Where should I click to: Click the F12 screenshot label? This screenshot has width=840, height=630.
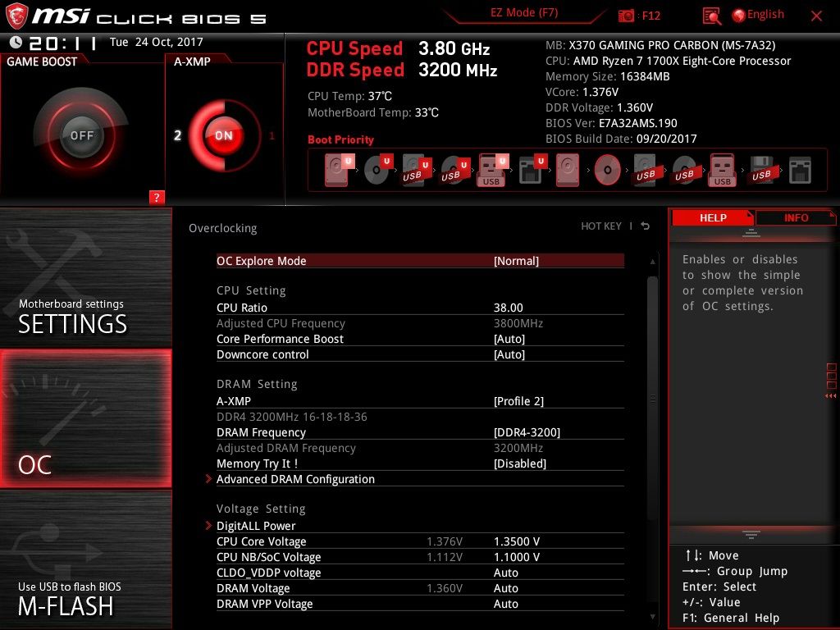click(x=651, y=16)
